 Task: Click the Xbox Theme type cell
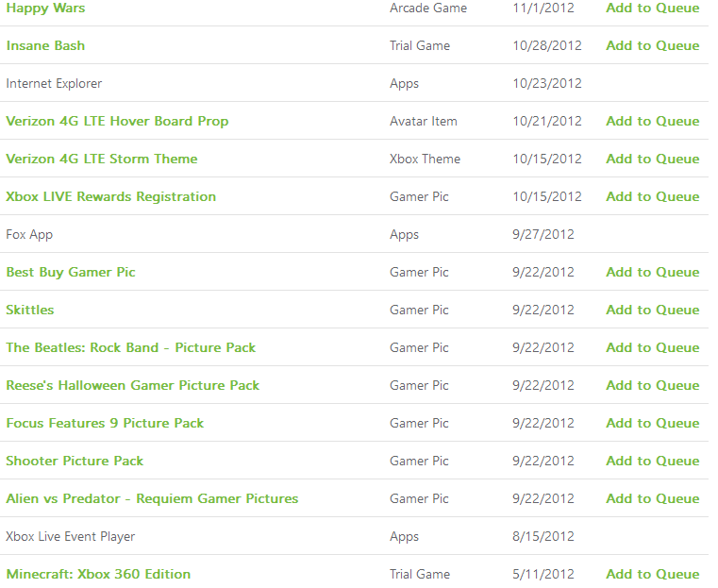425,159
